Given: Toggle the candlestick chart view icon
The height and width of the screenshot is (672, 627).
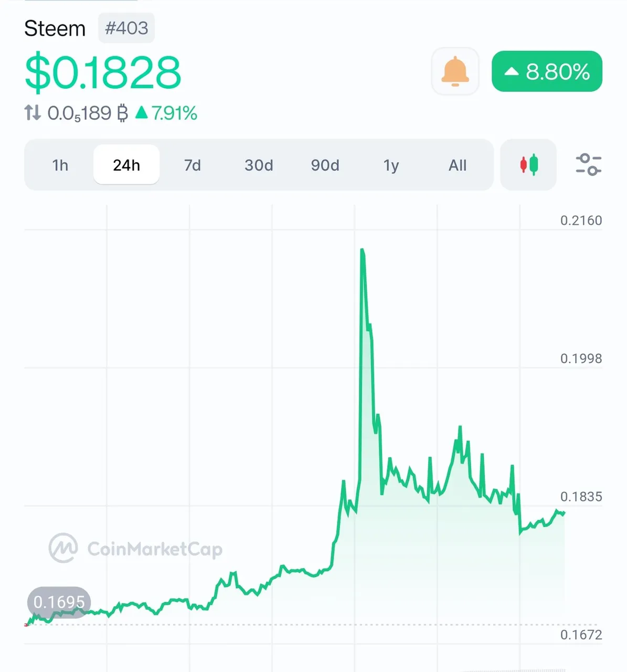Looking at the screenshot, I should (x=528, y=165).
